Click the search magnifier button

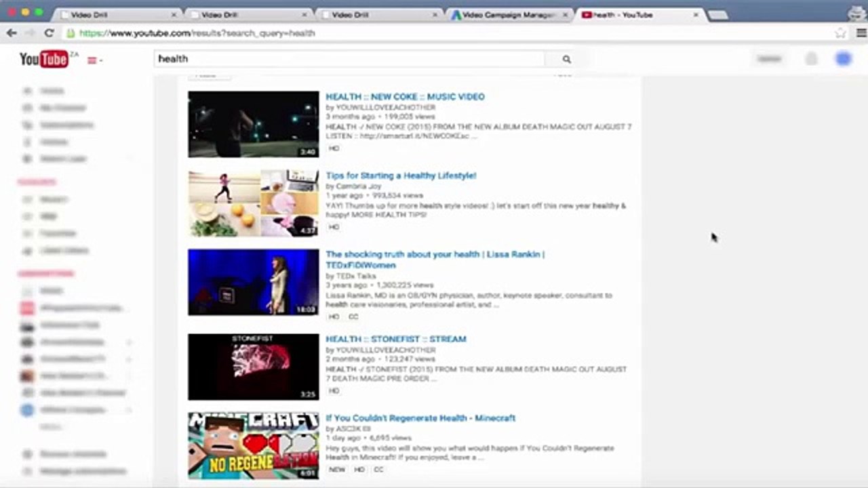tap(566, 59)
